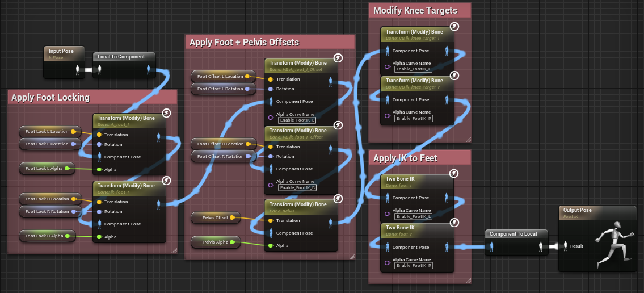Click the lightning icon on the ik_foot_l Transform node

pos(167,114)
